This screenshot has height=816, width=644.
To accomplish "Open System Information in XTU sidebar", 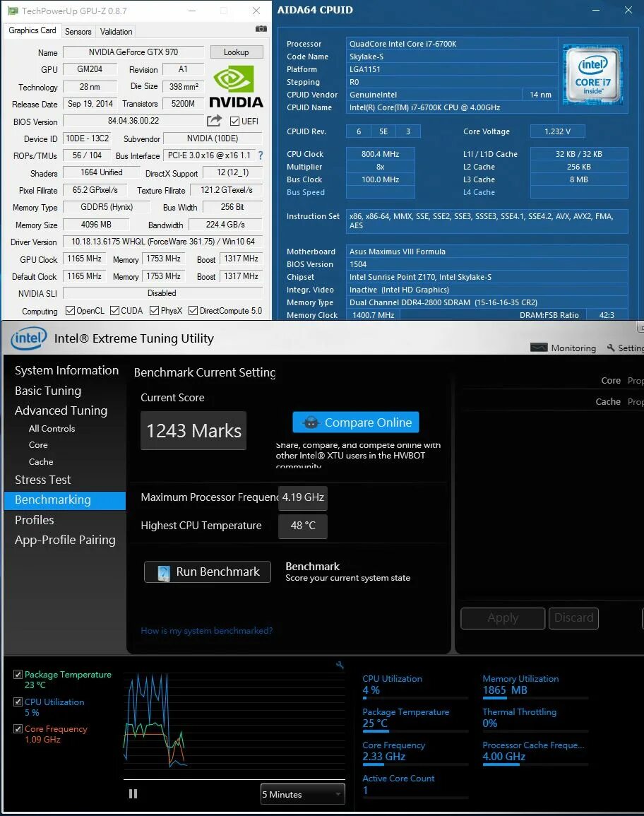I will click(66, 370).
